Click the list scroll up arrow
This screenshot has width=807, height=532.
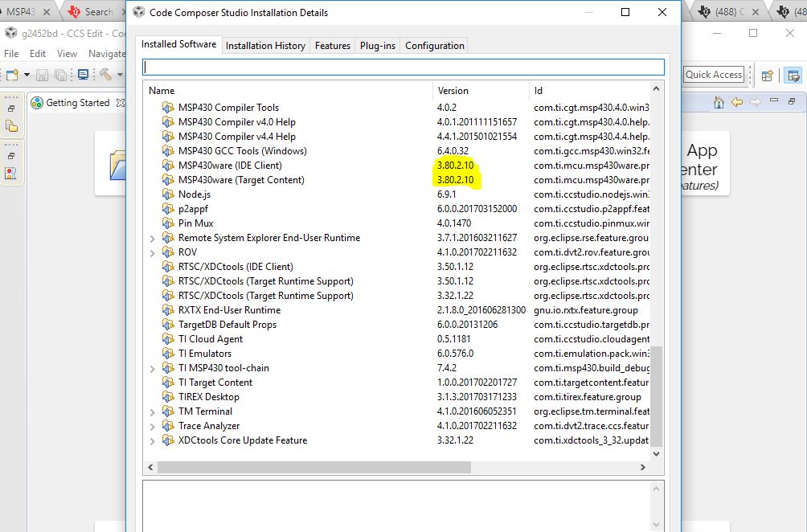pos(656,88)
